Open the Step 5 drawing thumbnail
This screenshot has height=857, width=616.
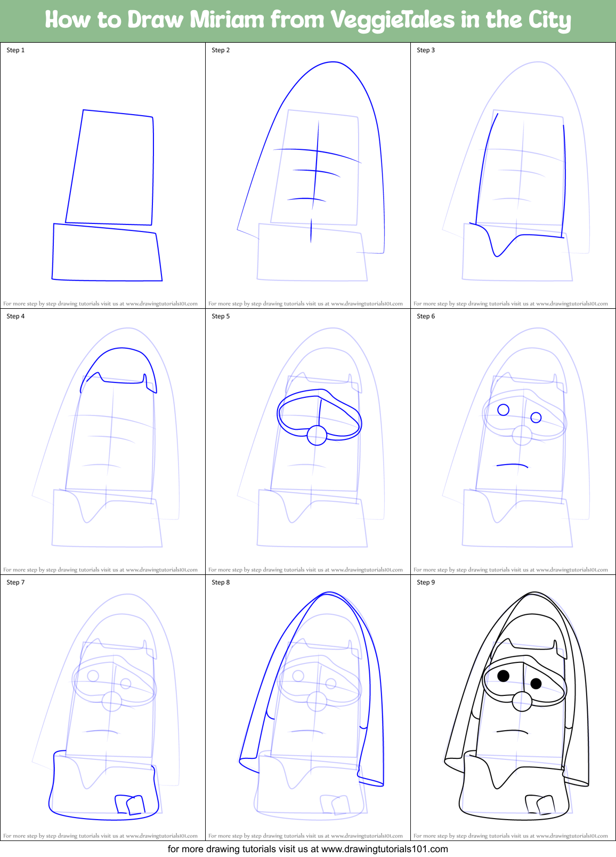coord(308,442)
